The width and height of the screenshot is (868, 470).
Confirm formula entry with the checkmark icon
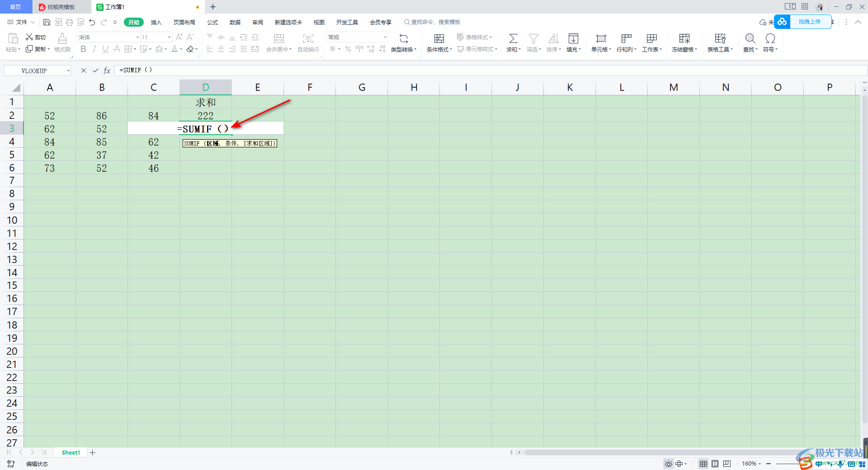click(95, 70)
